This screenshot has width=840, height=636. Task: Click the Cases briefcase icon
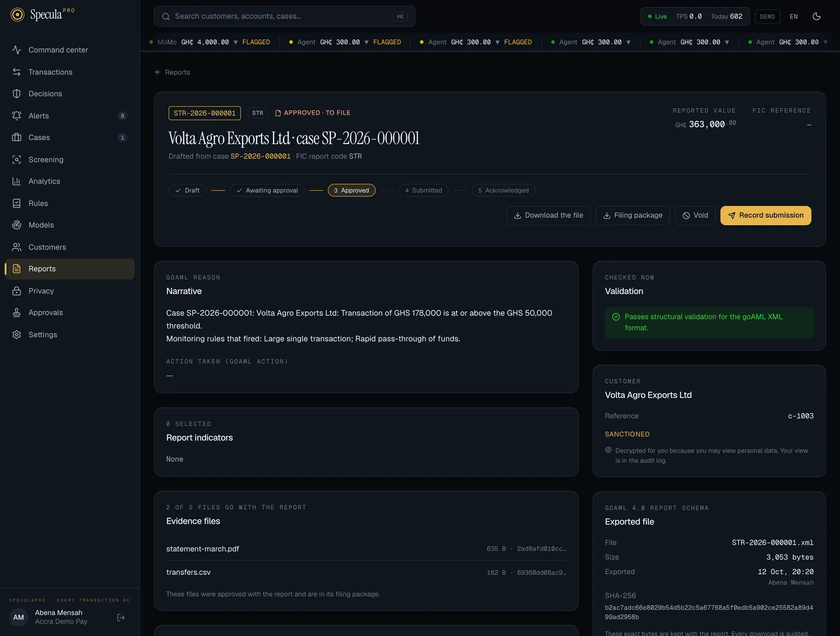pos(17,138)
